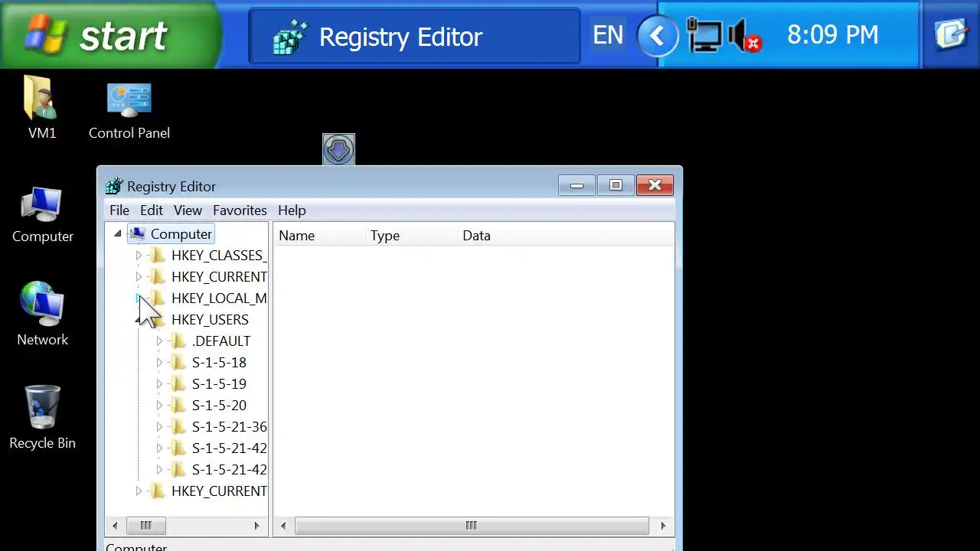Click tree pane scroll-left arrow
The image size is (980, 551).
pyautogui.click(x=115, y=526)
